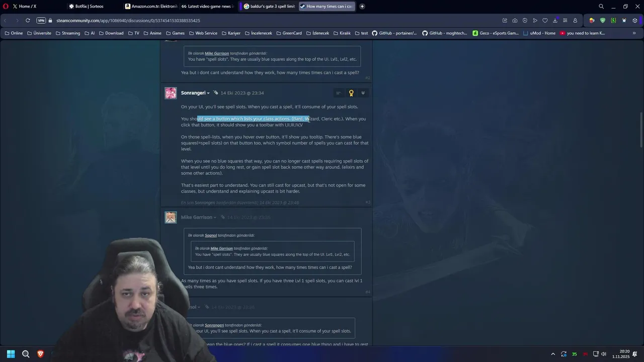Open the Online bookmarks folder
Viewport: 644px width, 362px height.
coord(14,33)
